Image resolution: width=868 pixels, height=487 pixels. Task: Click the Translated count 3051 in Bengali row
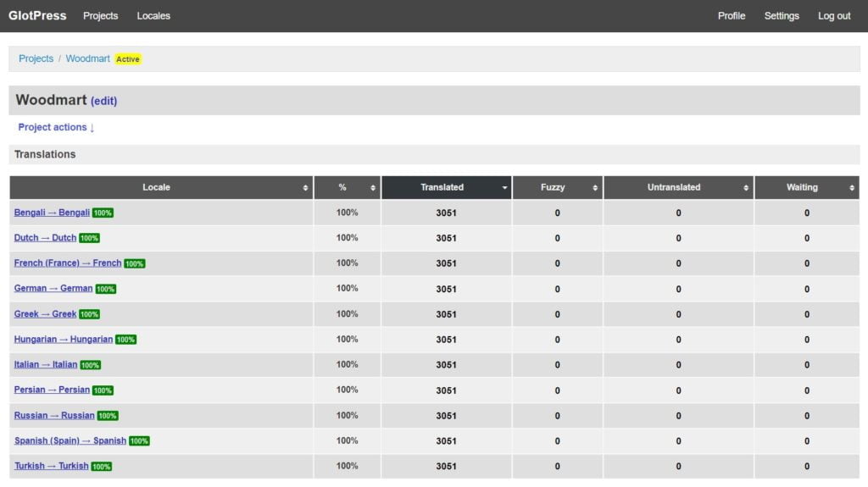pos(446,213)
